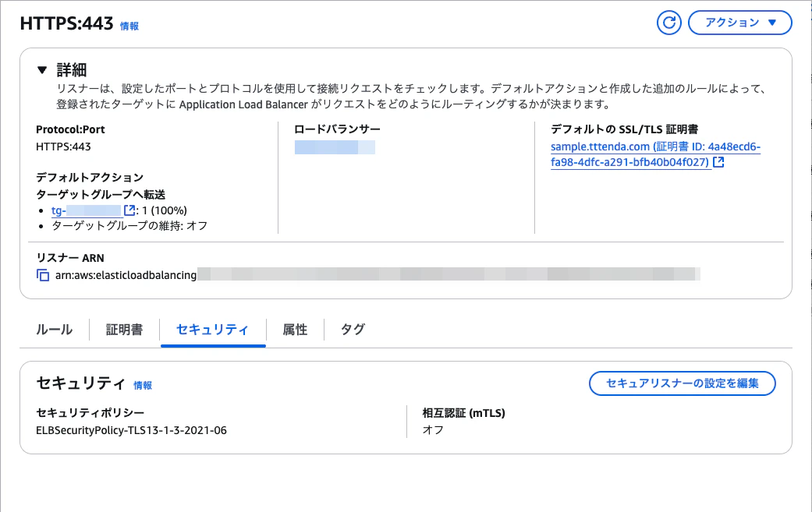Click the オフ value under 相互認証 (mTLS)
This screenshot has height=512, width=812.
[433, 430]
